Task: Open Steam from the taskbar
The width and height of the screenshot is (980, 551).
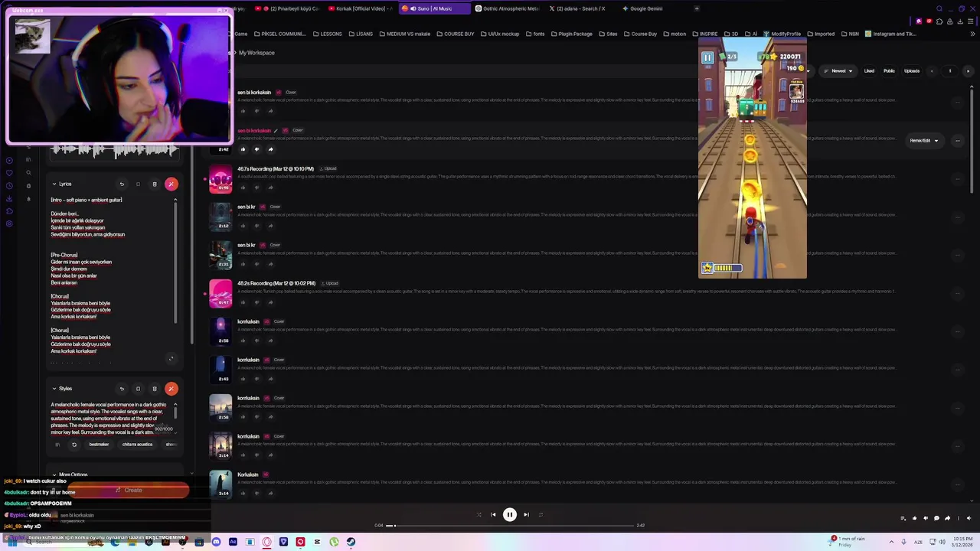Action: [351, 542]
